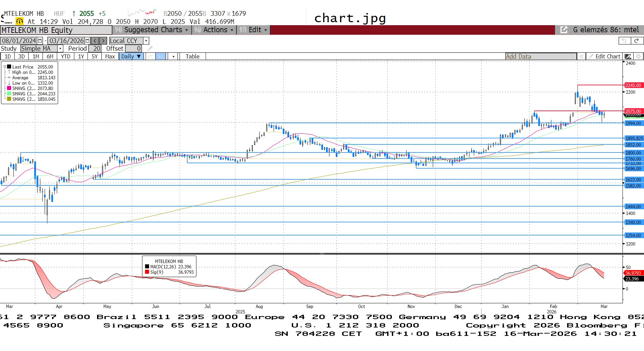Select the YTD time range
The height and width of the screenshot is (351, 644).
click(65, 56)
